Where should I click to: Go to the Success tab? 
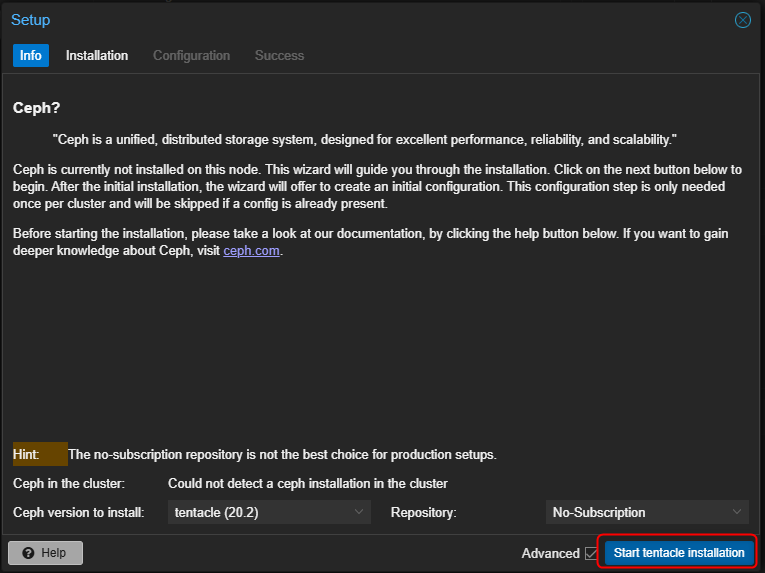[x=279, y=55]
